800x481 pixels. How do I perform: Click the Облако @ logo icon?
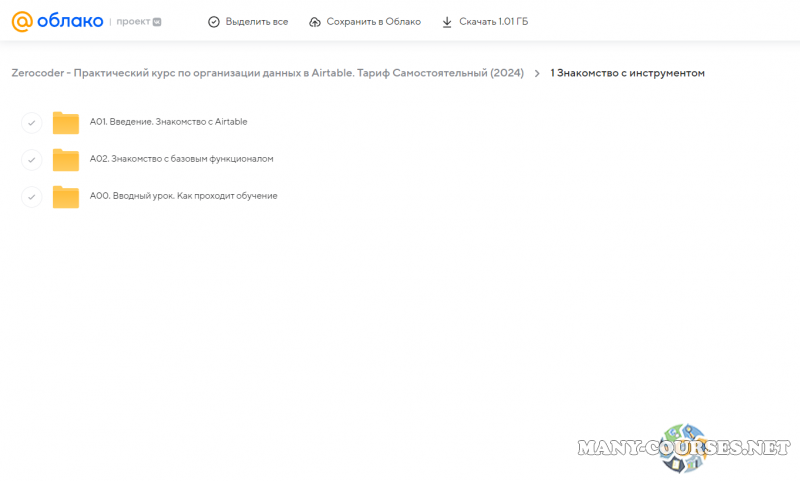point(21,21)
